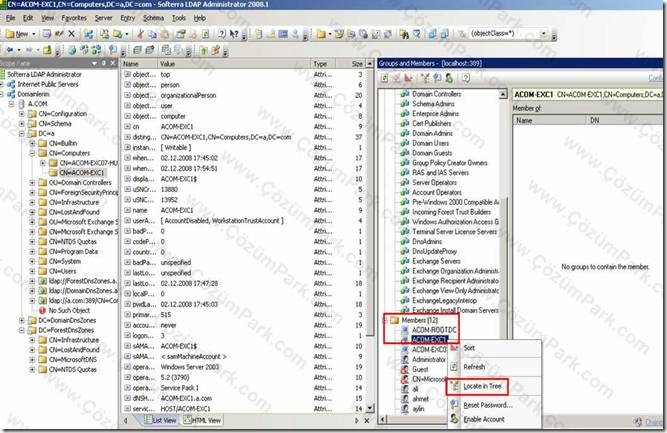This screenshot has height=433, width=667.
Task: Click the Up one level folder icon
Action: tap(47, 50)
